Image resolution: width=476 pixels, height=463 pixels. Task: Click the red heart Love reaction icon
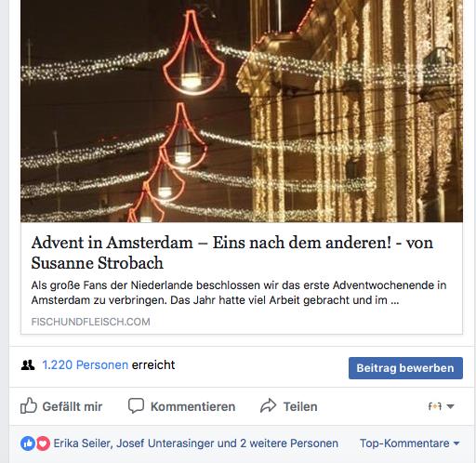43,443
